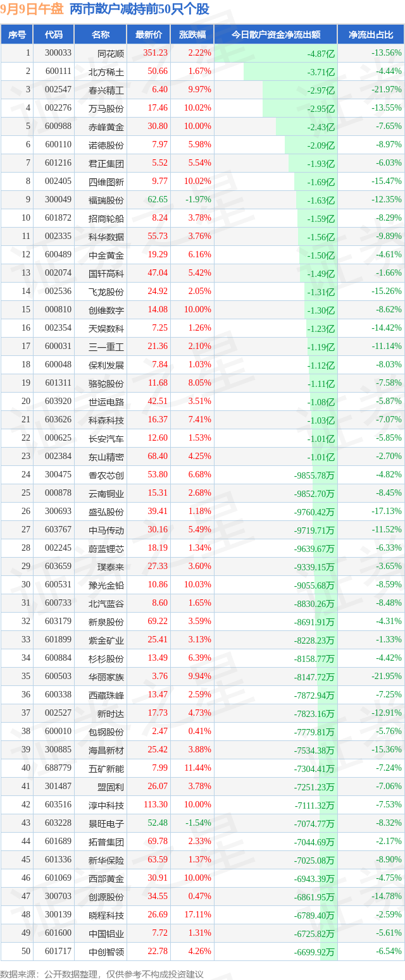Select the stock name 紫金矿业

tap(106, 639)
